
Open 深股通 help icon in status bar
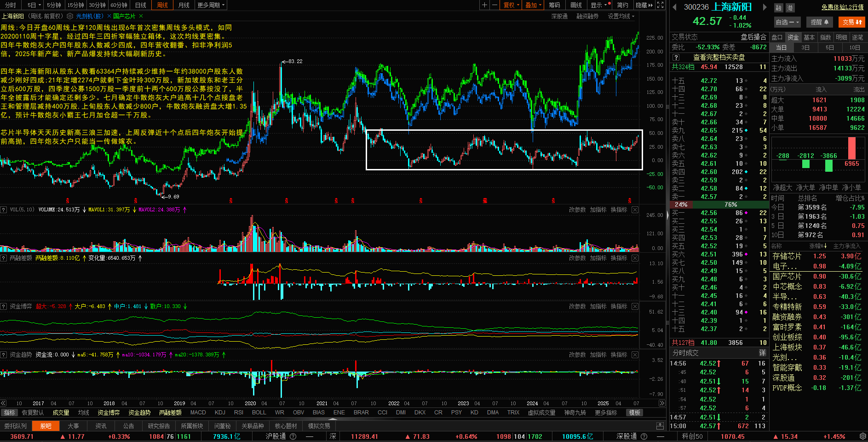[x=644, y=436]
